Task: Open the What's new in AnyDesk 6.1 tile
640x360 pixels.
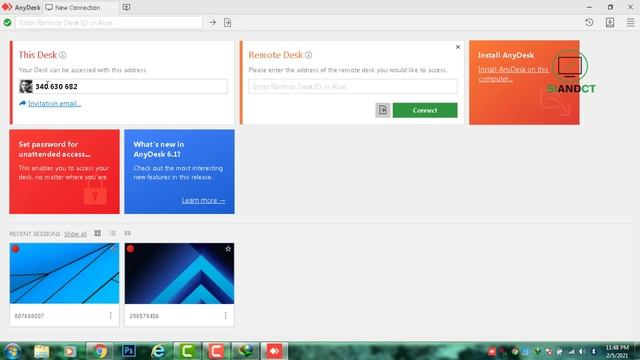Action: pos(179,172)
